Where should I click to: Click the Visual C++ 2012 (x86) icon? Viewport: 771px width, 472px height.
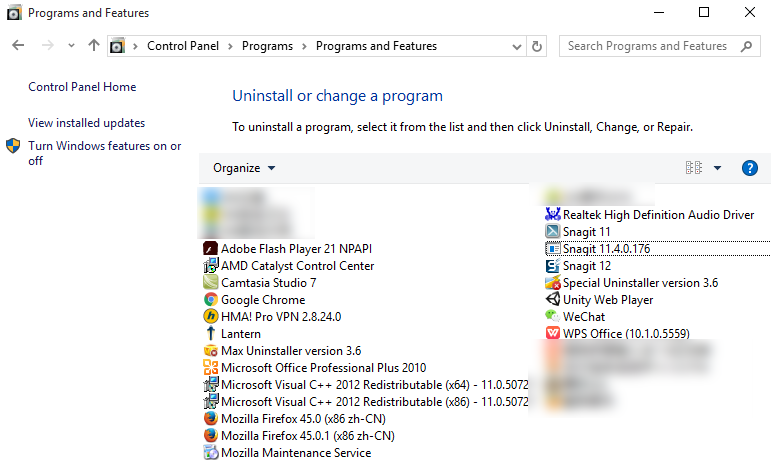pyautogui.click(x=210, y=401)
